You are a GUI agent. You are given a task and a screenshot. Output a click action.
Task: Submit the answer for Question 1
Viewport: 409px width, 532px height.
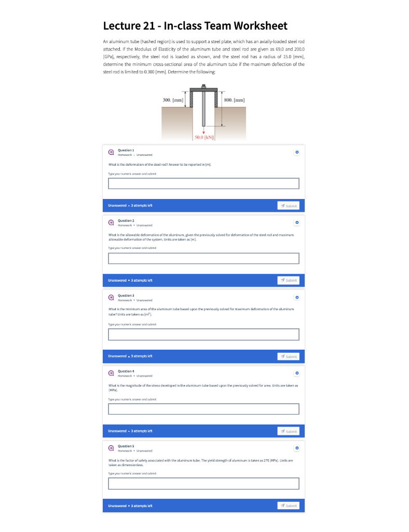[x=288, y=205]
